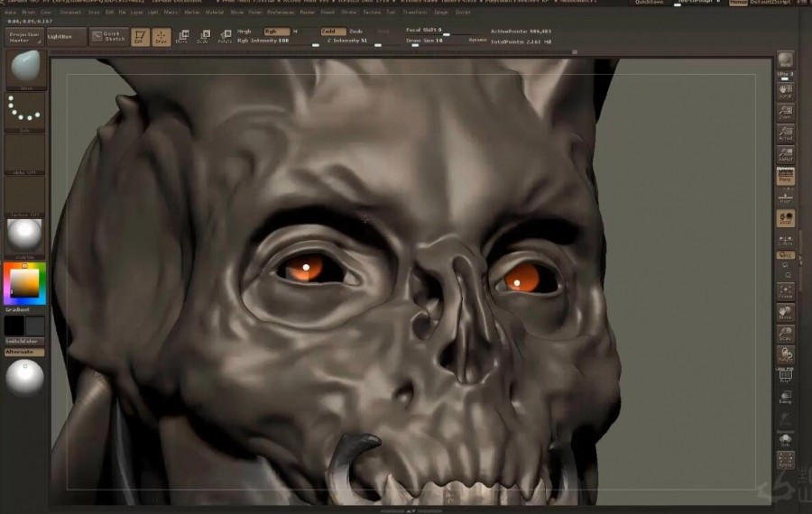The height and width of the screenshot is (514, 812).
Task: Toggle the M material channel
Action: coord(295,32)
